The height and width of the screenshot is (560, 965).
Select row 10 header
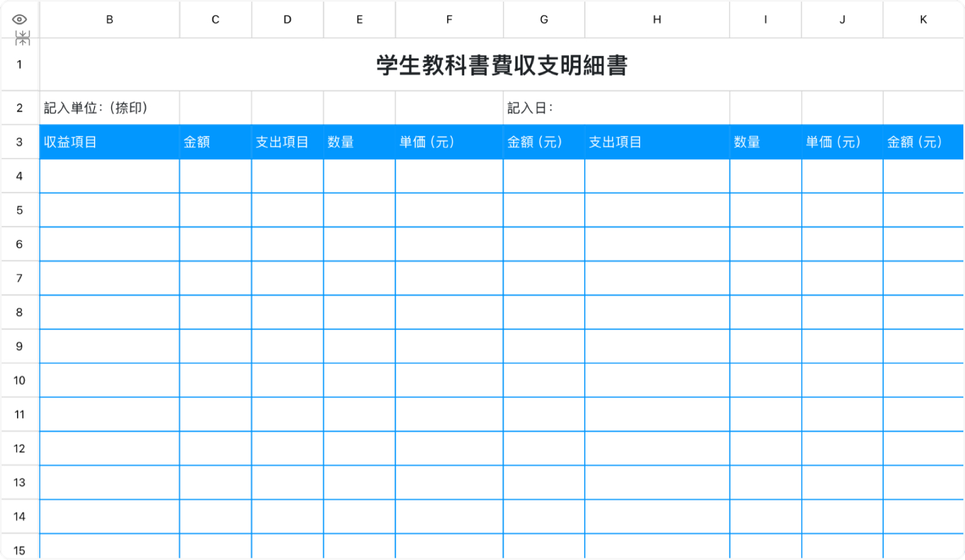[x=19, y=381]
